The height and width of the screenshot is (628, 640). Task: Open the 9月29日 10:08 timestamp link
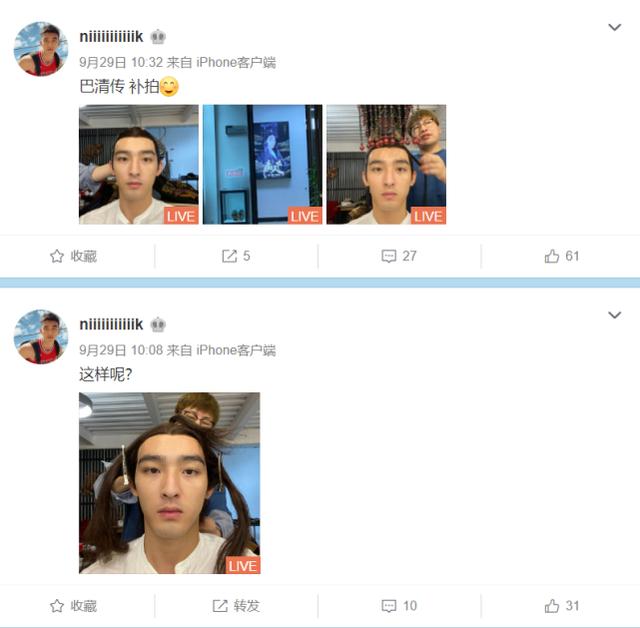pyautogui.click(x=121, y=350)
